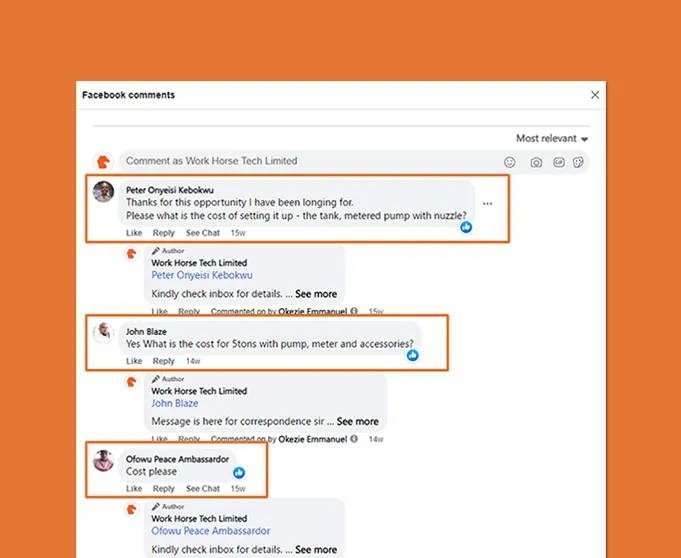
Task: Select text 'Yes What is the cost for 5tons'
Action: pos(190,344)
